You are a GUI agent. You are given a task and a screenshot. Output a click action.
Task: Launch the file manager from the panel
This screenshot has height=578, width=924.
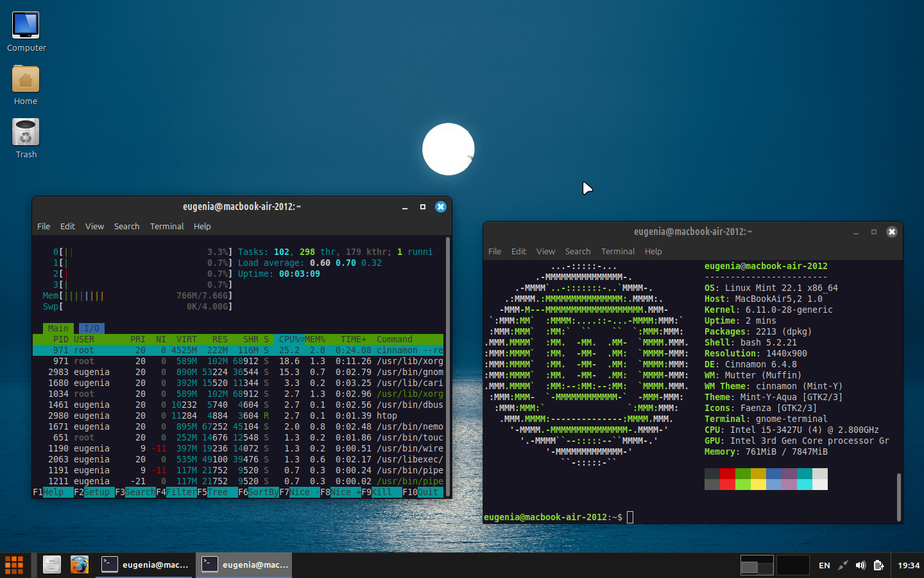[x=52, y=565]
